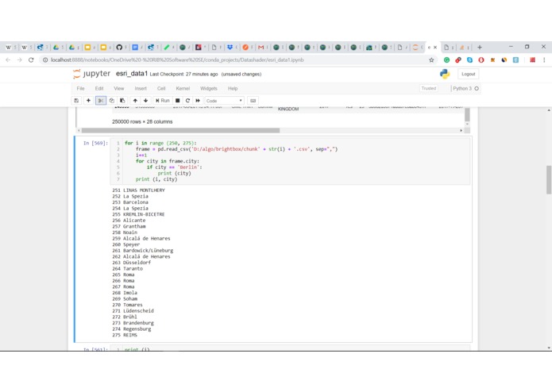Cut the selected cell with the scissors icon
The height and width of the screenshot is (392, 552).
coord(101,101)
